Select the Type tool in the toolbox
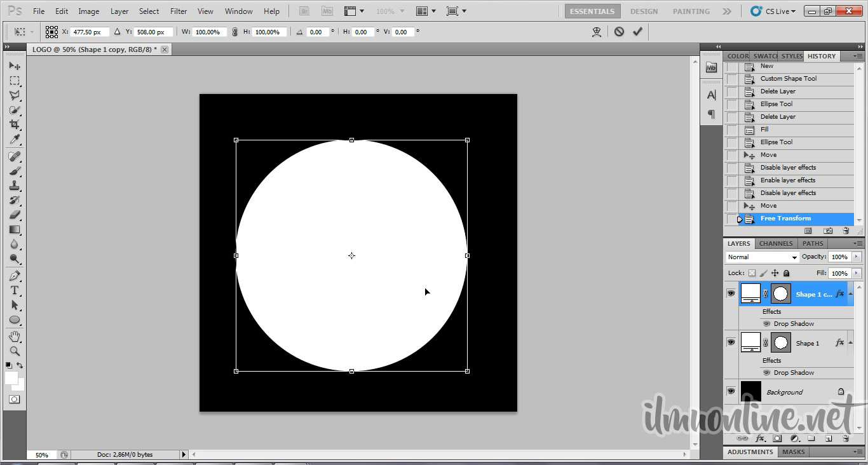The image size is (868, 465). tap(14, 290)
